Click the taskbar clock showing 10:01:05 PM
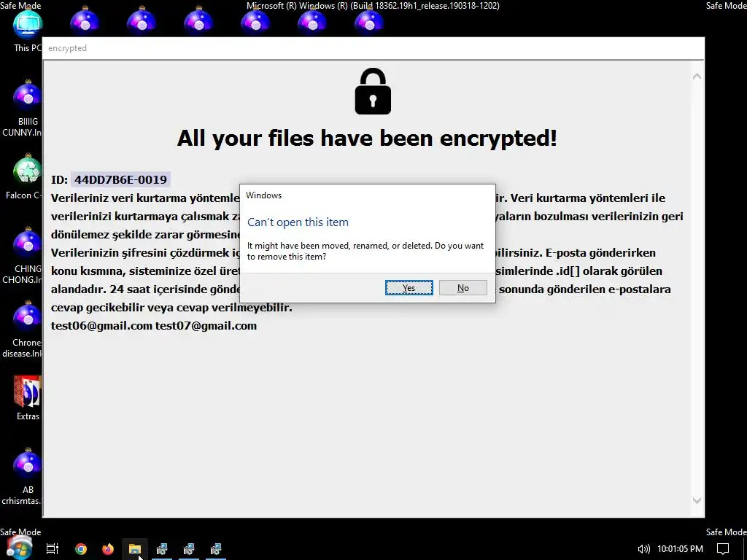Screen dimensions: 747x560 [680, 549]
